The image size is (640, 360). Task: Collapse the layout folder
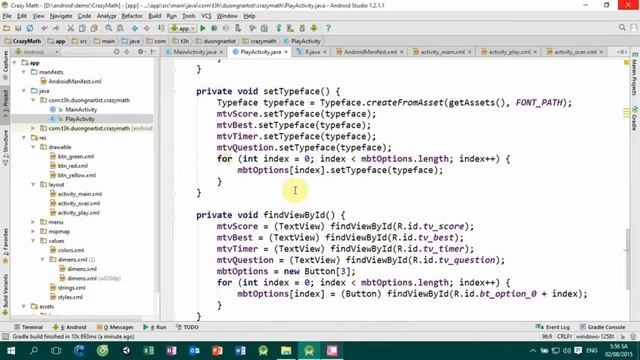(x=33, y=184)
